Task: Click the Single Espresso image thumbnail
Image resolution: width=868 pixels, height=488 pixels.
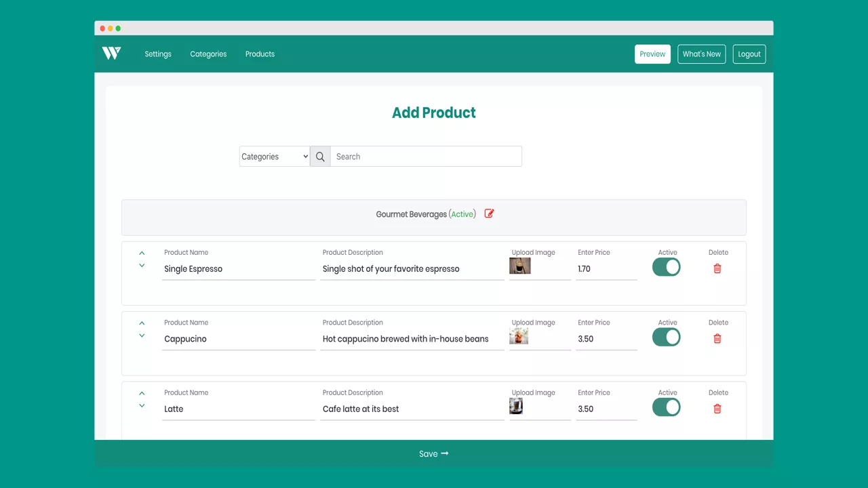Action: pyautogui.click(x=520, y=266)
